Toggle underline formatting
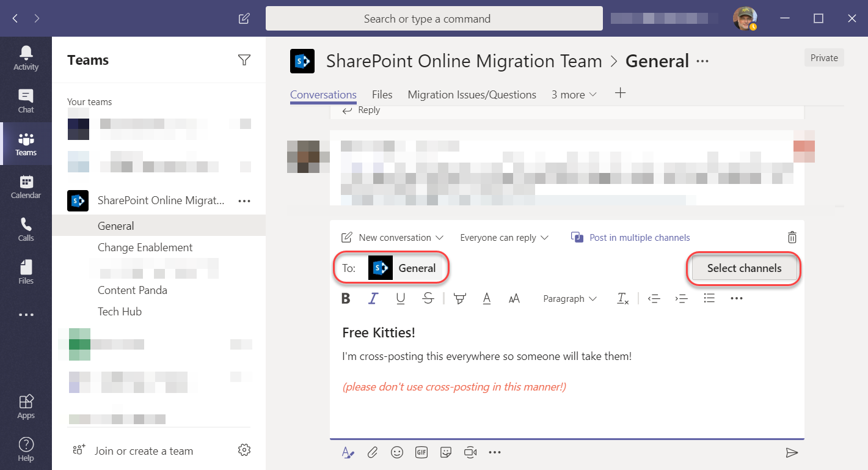Image resolution: width=868 pixels, height=470 pixels. click(401, 298)
